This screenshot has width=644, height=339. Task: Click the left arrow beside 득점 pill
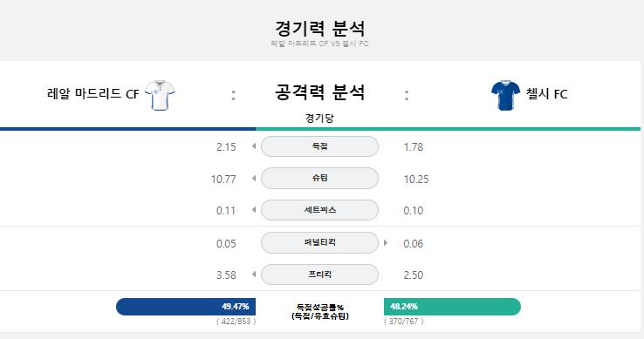point(254,146)
